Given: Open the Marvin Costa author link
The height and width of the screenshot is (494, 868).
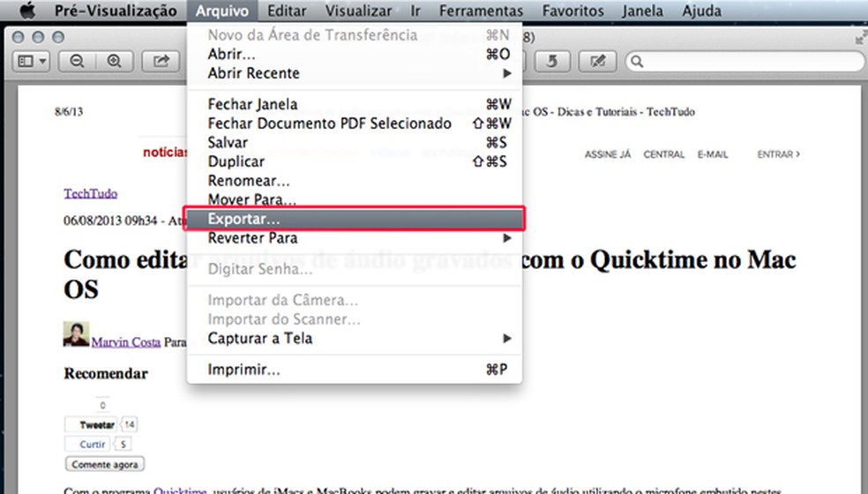Looking at the screenshot, I should point(125,342).
